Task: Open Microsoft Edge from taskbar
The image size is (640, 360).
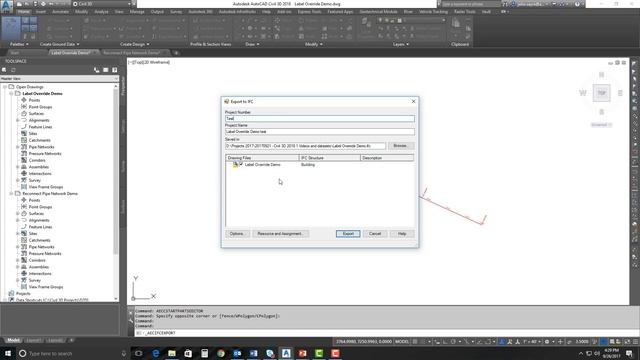Action: click(x=156, y=353)
